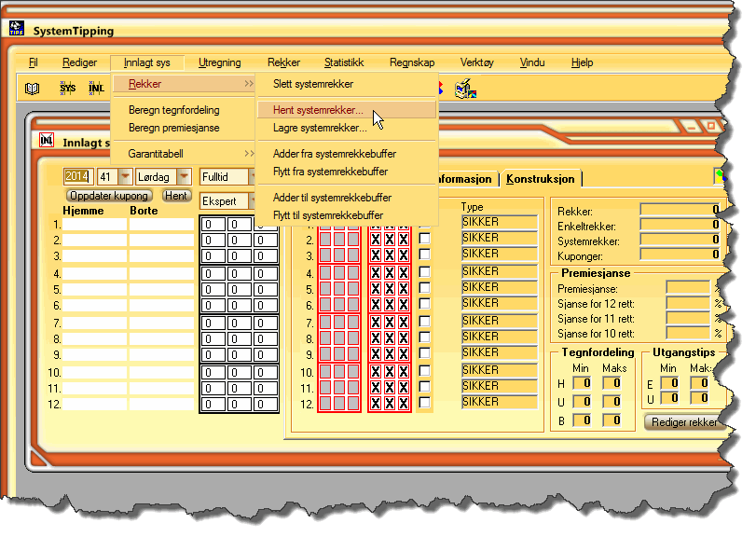
Task: Open the Fil menu
Action: point(34,62)
